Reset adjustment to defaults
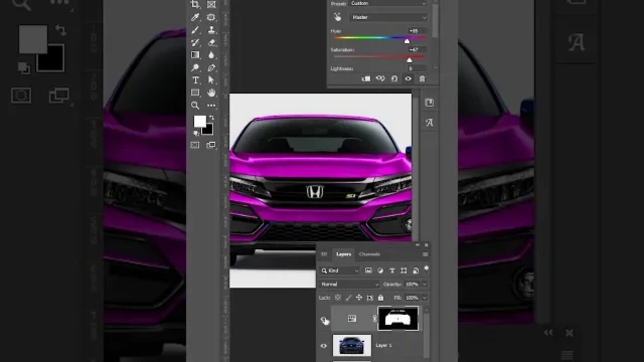 point(394,79)
